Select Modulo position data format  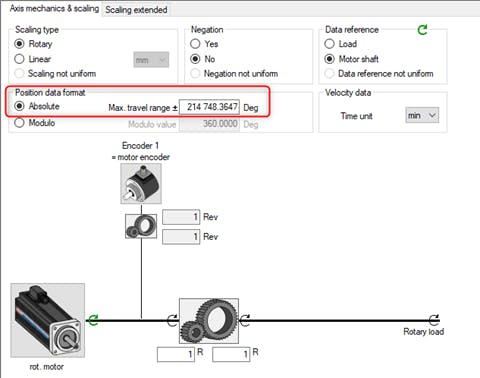(x=19, y=123)
